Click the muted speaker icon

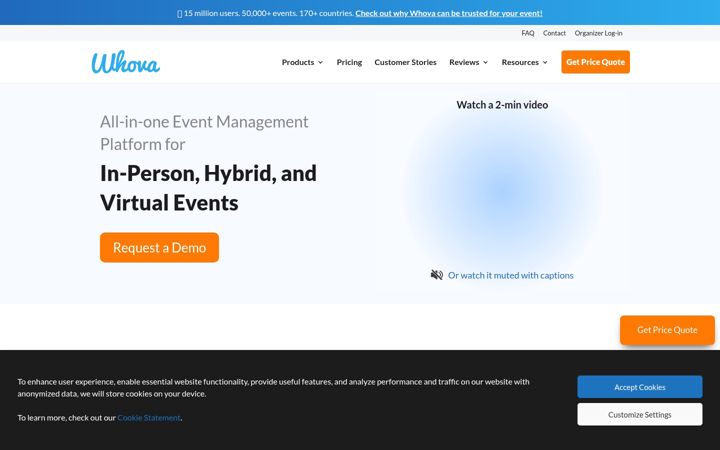click(x=437, y=275)
